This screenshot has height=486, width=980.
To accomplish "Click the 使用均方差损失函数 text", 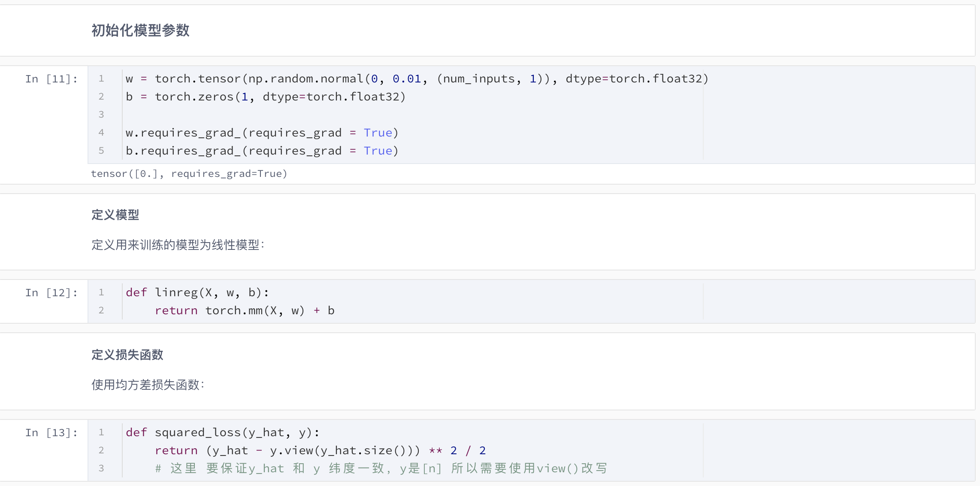I will pos(148,385).
